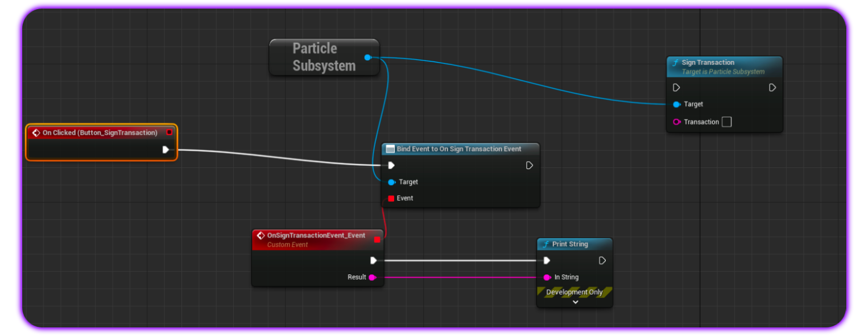The image size is (868, 336).
Task: Click the Particle Subsystem output pin
Action: tap(367, 58)
